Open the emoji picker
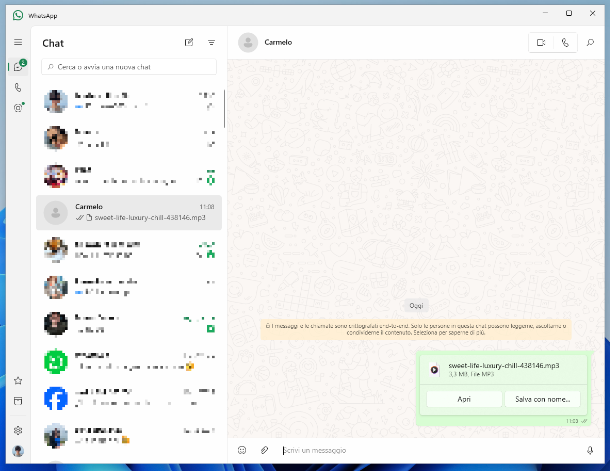This screenshot has width=610, height=471. [242, 450]
